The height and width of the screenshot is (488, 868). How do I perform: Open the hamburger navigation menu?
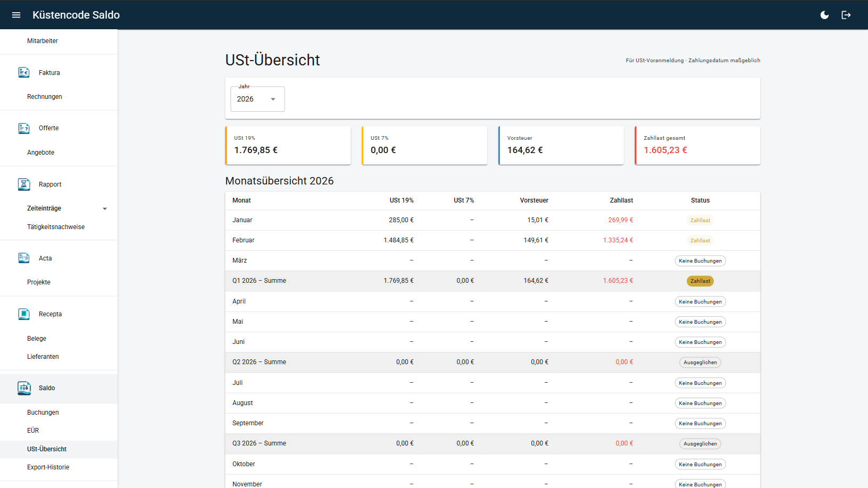16,15
